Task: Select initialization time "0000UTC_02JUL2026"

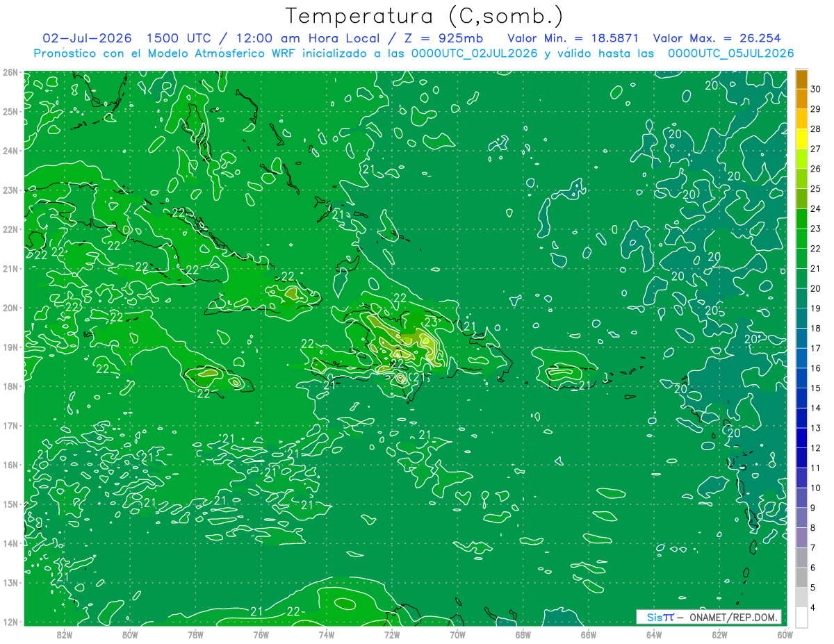Action: pyautogui.click(x=474, y=53)
